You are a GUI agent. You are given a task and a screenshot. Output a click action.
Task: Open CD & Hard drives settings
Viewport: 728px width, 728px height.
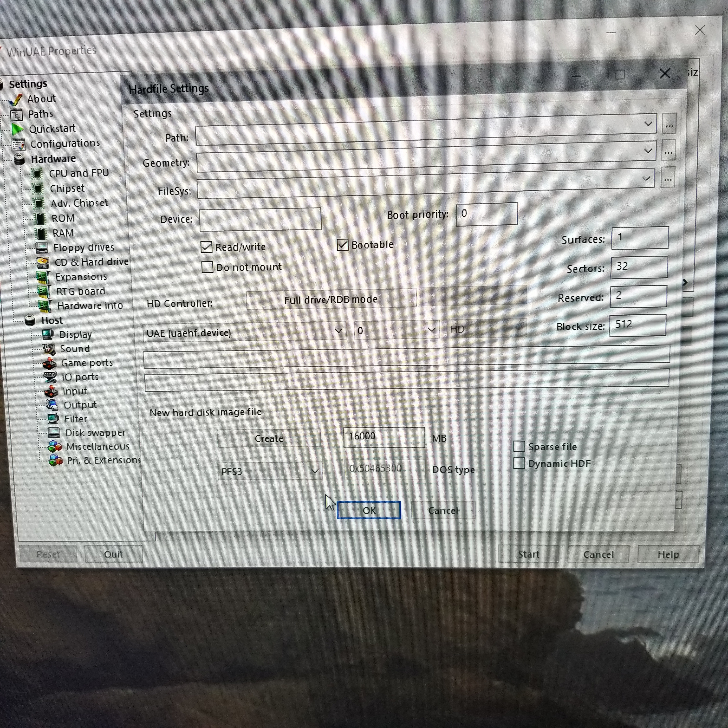click(x=91, y=262)
